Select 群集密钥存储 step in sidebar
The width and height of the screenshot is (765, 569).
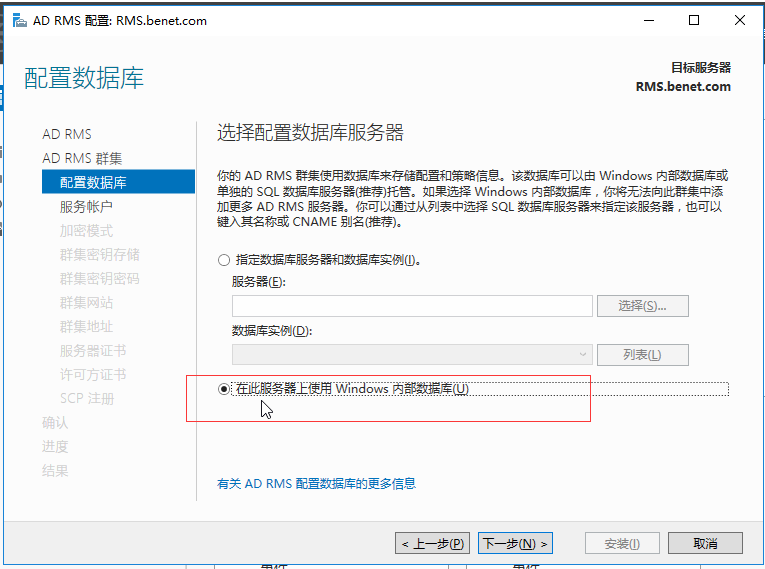click(x=100, y=254)
